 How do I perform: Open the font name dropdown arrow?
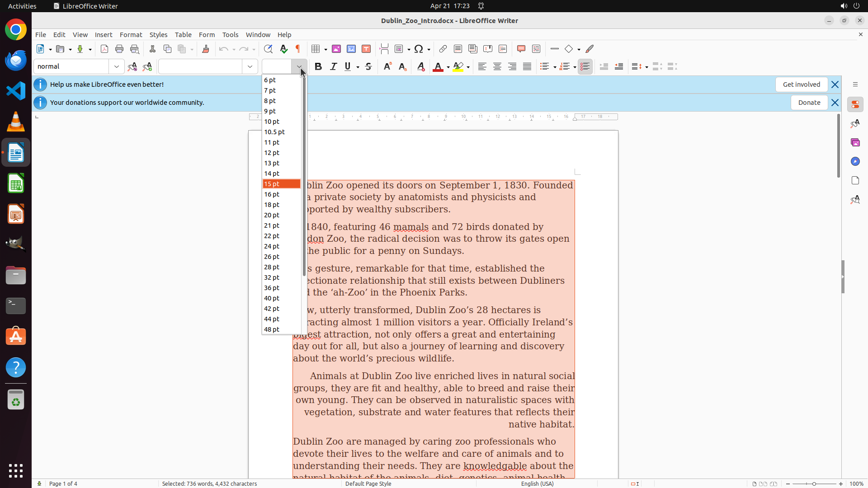coord(250,66)
